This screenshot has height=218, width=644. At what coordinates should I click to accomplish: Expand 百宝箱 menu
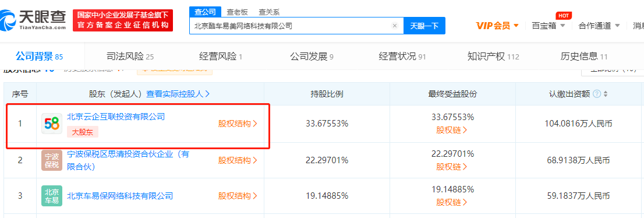click(x=549, y=26)
